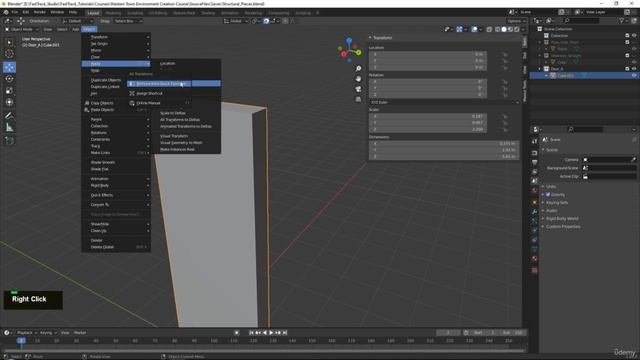Play animation in timeline
640x360 pixels.
coord(271,333)
